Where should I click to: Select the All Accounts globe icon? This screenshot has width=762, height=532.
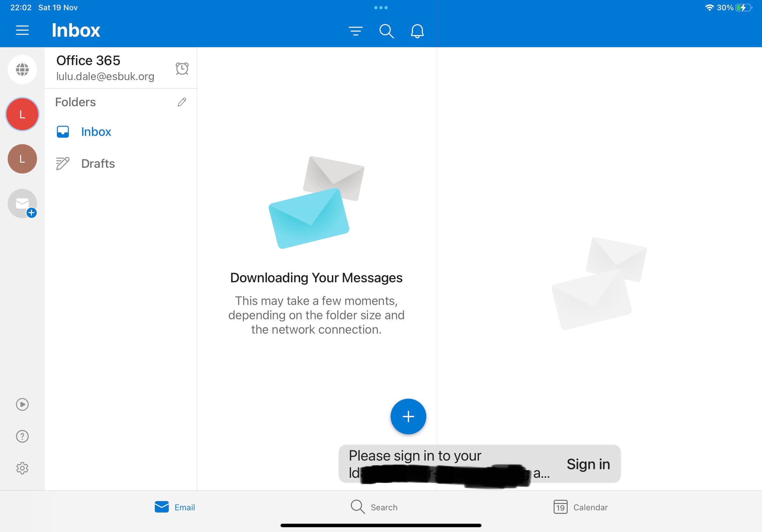(22, 69)
